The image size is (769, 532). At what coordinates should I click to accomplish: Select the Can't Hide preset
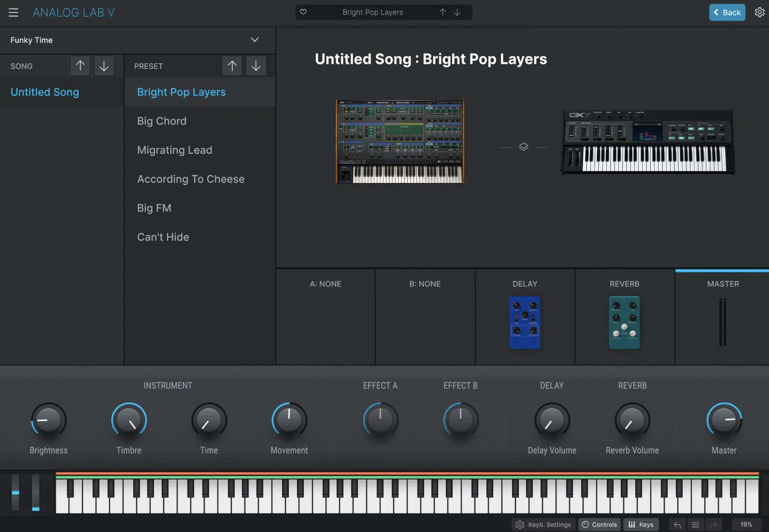click(200, 237)
